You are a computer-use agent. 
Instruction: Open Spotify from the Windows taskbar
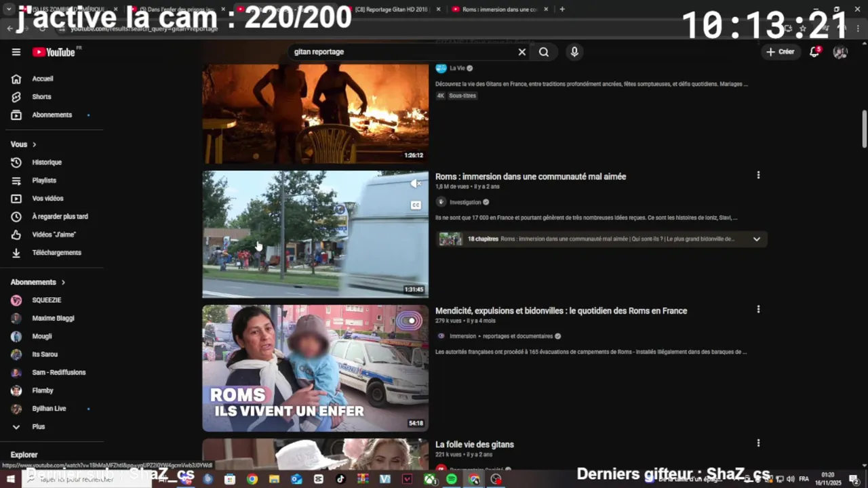[452, 479]
